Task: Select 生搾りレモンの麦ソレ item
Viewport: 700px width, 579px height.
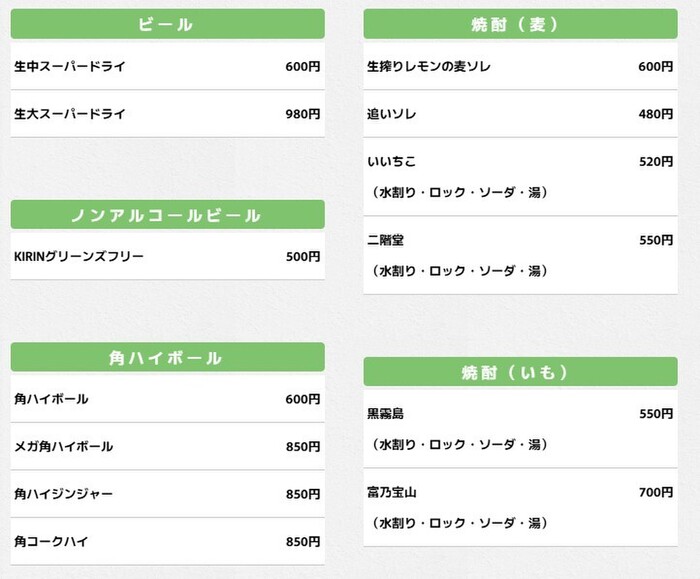Action: pyautogui.click(x=428, y=67)
